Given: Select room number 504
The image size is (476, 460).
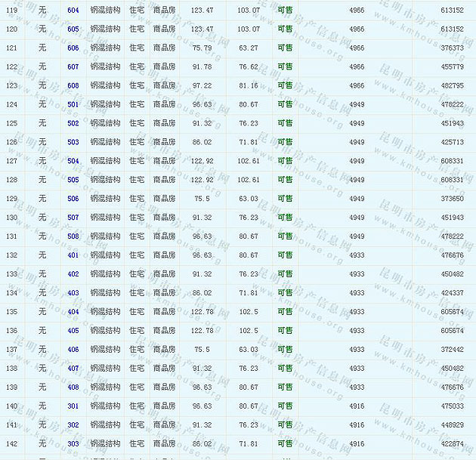Looking at the screenshot, I should point(73,161).
